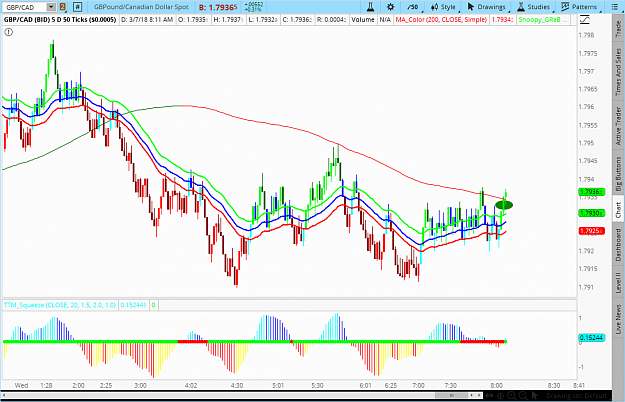The width and height of the screenshot is (625, 402).
Task: Click the cyan 0.15244 value bubble
Action: [592, 337]
